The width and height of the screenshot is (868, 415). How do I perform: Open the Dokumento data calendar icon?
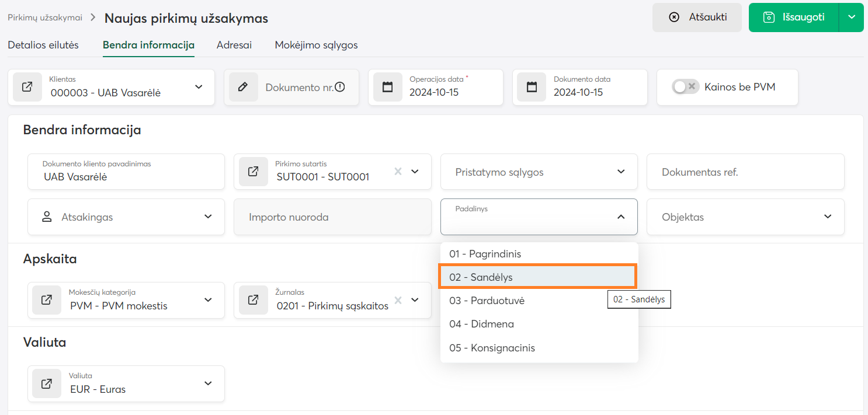point(532,87)
